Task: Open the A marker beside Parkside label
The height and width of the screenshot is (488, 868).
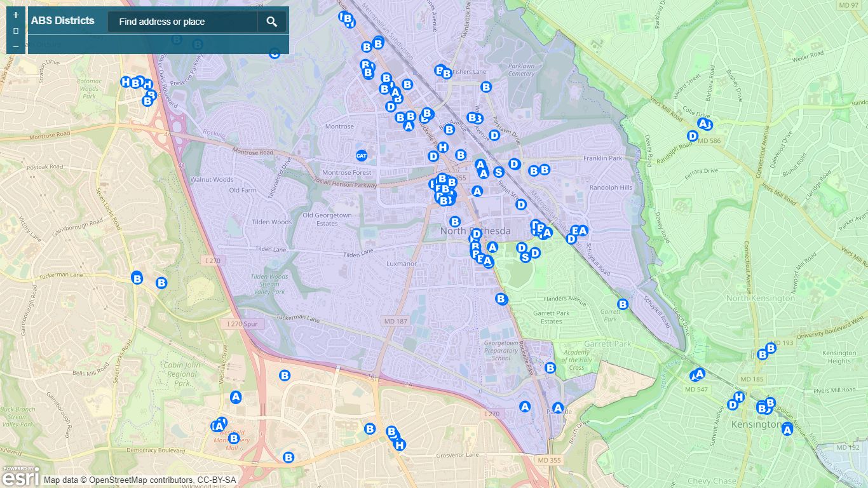Action: (558, 408)
